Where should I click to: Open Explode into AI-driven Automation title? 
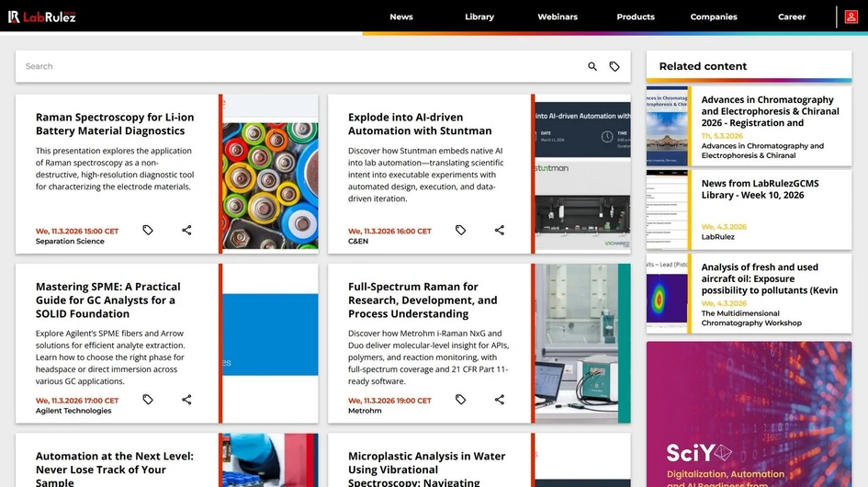[420, 124]
